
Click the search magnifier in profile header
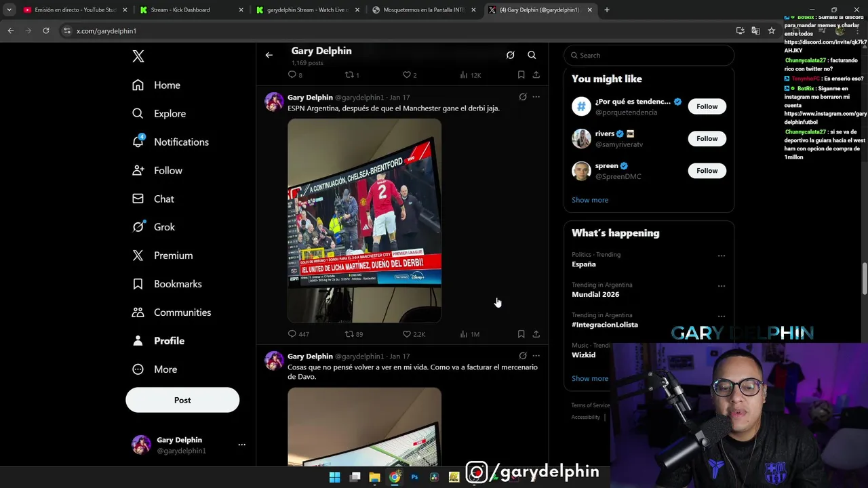click(532, 55)
